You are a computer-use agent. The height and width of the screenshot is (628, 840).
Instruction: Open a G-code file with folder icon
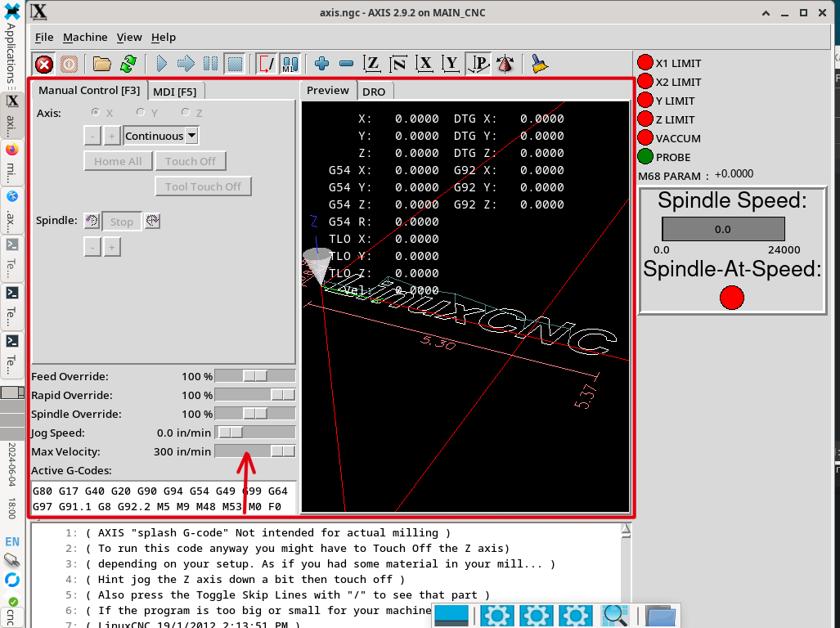[101, 65]
